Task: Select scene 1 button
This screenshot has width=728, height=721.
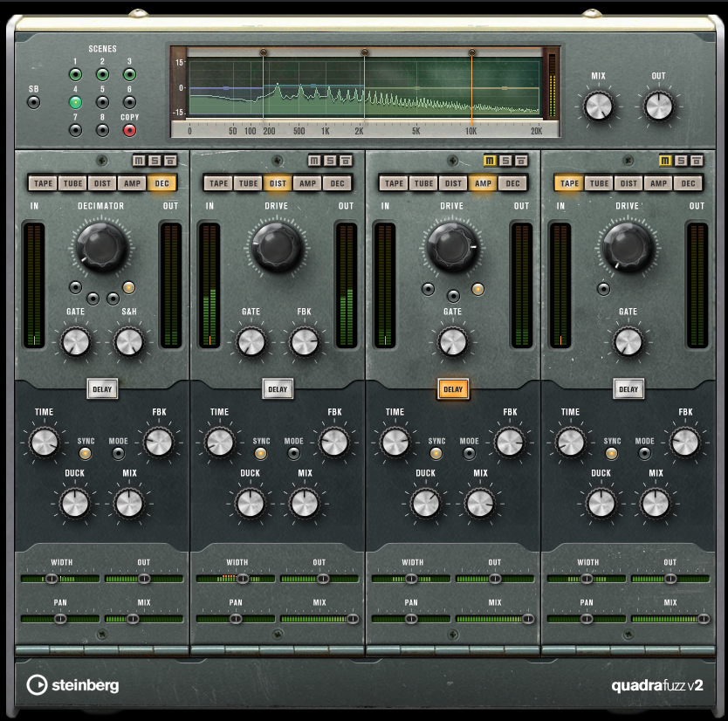Action: 75,74
